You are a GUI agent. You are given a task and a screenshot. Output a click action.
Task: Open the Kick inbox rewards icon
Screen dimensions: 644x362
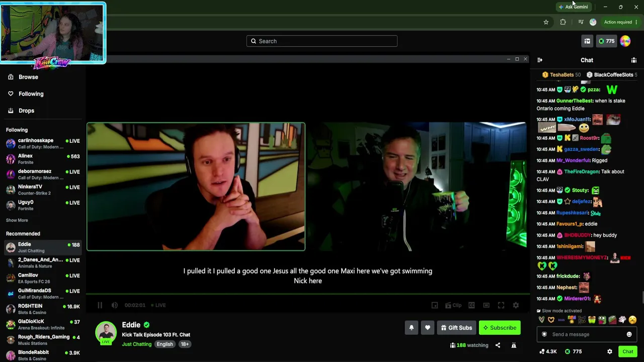(x=587, y=41)
